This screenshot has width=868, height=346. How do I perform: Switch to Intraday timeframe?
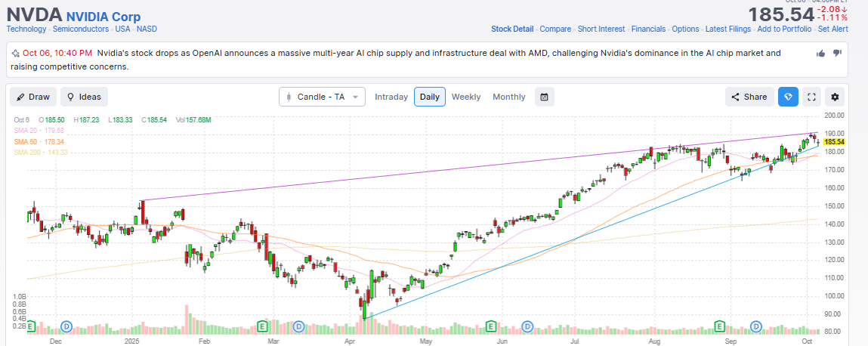tap(391, 97)
